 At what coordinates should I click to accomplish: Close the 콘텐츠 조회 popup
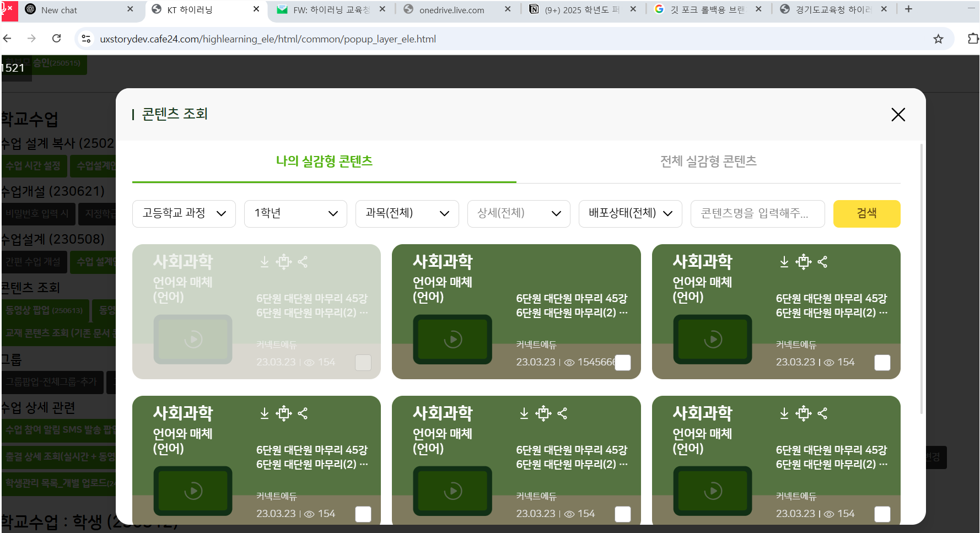pos(898,115)
